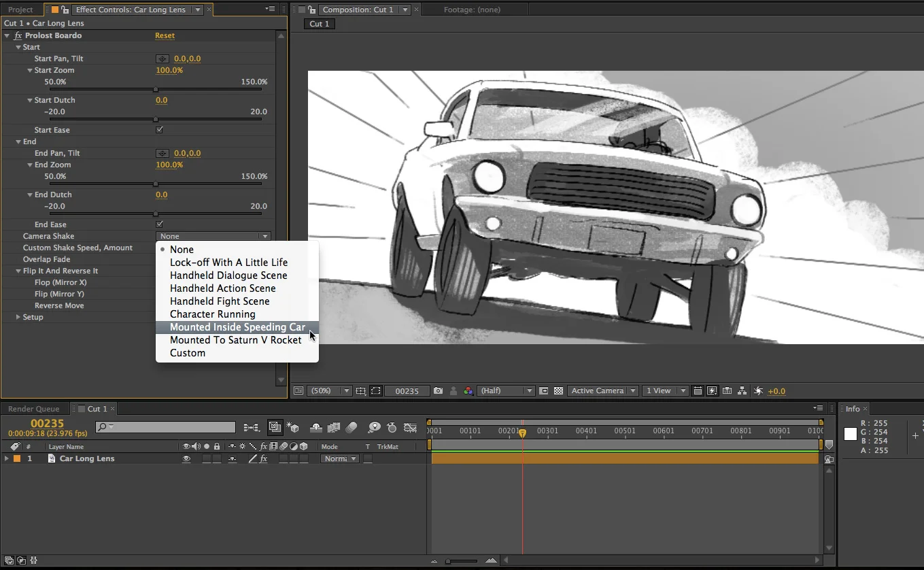Toggle Frame Blending for the composition
This screenshot has width=924, height=570.
(x=334, y=428)
